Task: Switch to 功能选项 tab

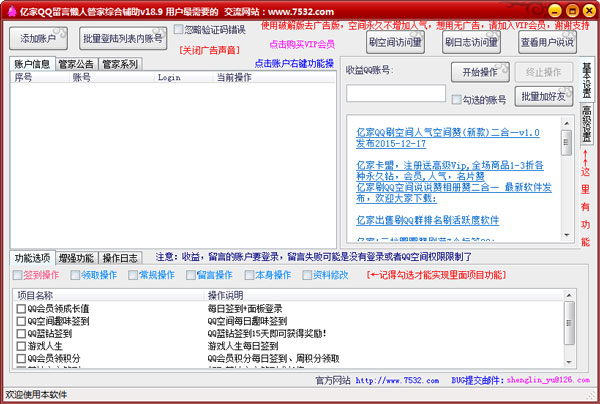Action: (x=32, y=258)
